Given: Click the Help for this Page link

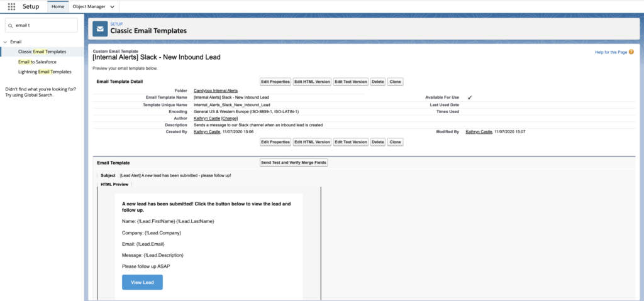Looking at the screenshot, I should [611, 53].
